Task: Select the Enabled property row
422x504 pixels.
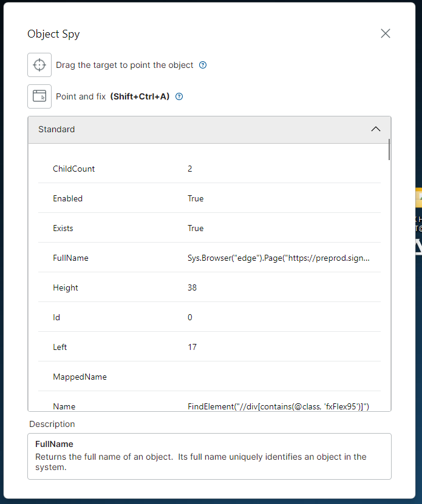Action: tap(209, 198)
